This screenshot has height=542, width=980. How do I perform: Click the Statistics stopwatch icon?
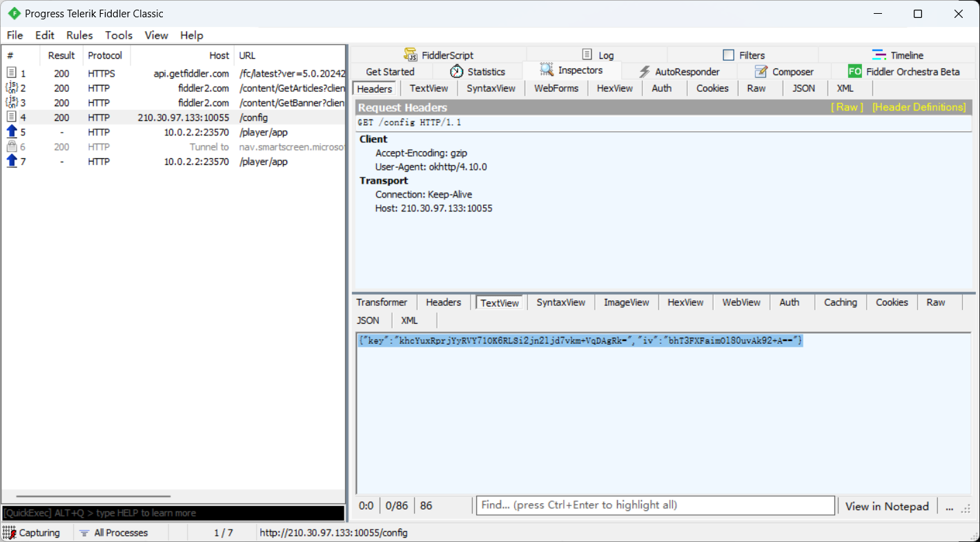point(457,72)
